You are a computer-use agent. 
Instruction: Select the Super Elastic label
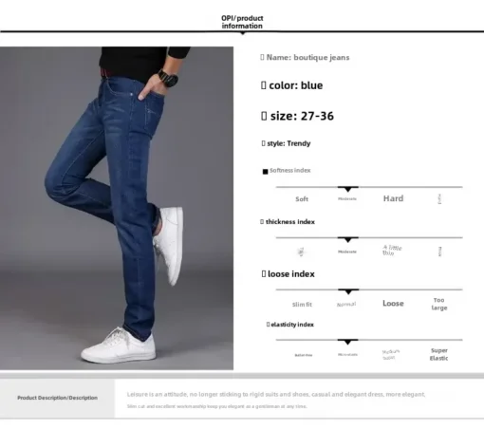coord(438,354)
